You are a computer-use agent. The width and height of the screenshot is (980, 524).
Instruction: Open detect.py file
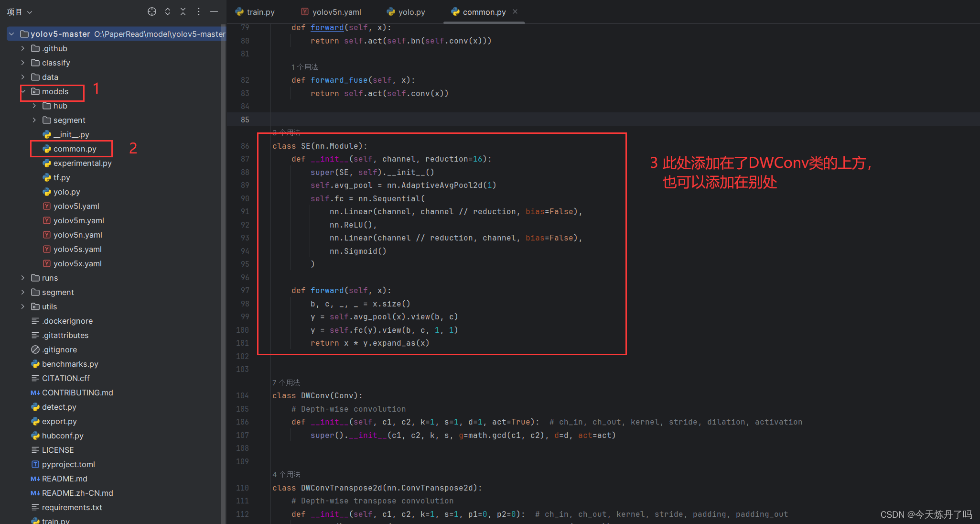click(54, 407)
